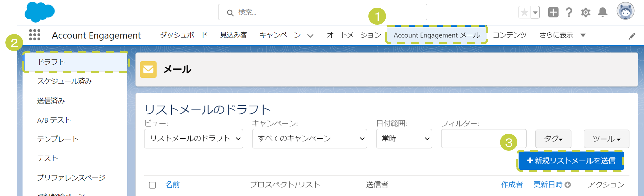The height and width of the screenshot is (196, 644).
Task: Open the オートメーション tab
Action: (x=354, y=35)
